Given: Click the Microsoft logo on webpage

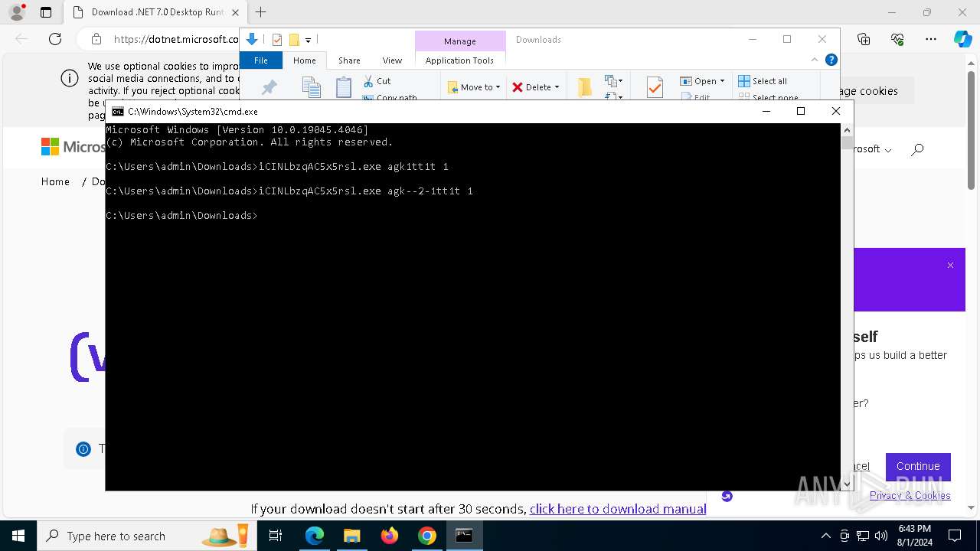Looking at the screenshot, I should point(72,146).
